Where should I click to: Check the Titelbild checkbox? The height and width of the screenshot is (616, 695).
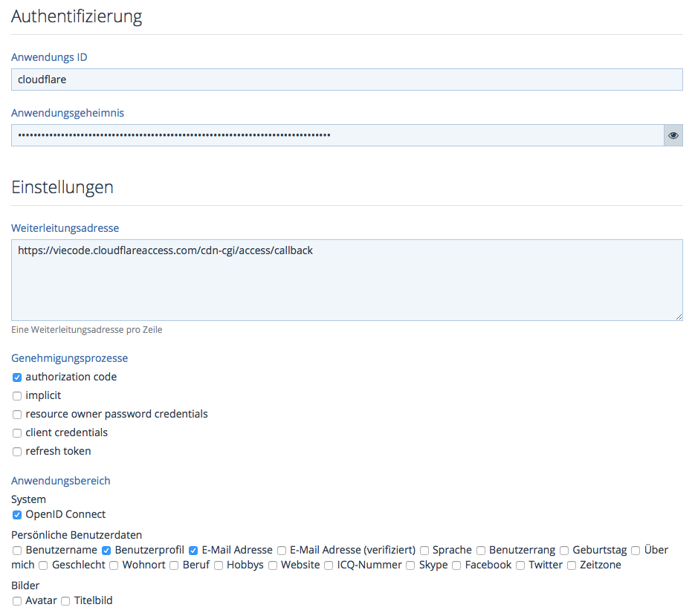click(65, 601)
